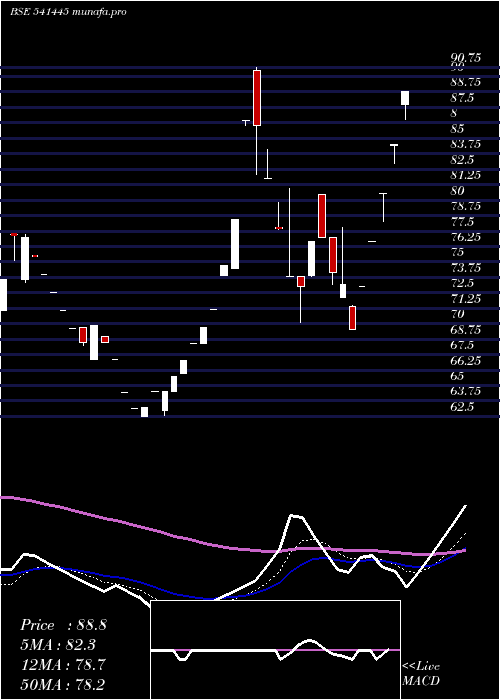Click the 5MA : 82.3 readout
Screen dimensions: 500x700
click(x=59, y=645)
